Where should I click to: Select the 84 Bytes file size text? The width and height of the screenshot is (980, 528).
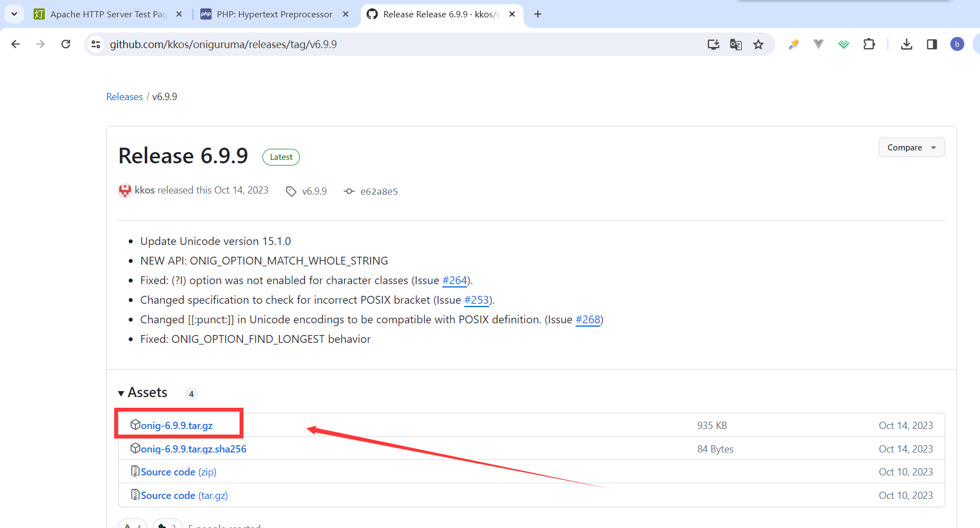[x=715, y=449]
